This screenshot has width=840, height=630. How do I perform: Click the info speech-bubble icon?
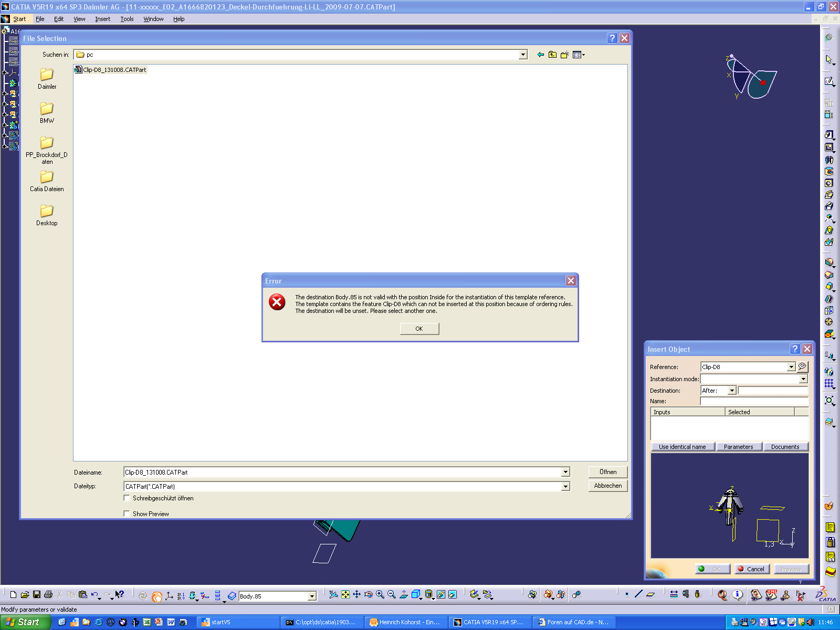(x=738, y=595)
